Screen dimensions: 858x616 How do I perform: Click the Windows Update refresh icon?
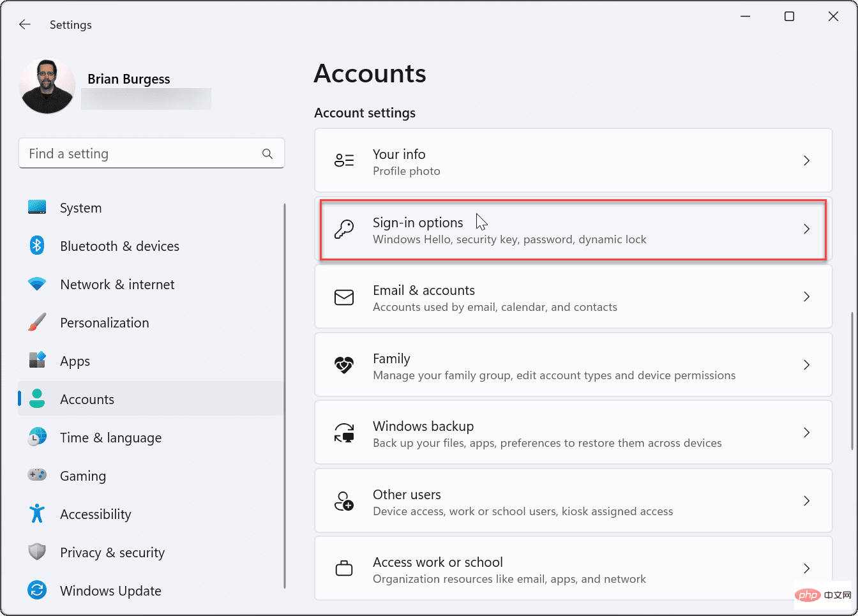[37, 590]
